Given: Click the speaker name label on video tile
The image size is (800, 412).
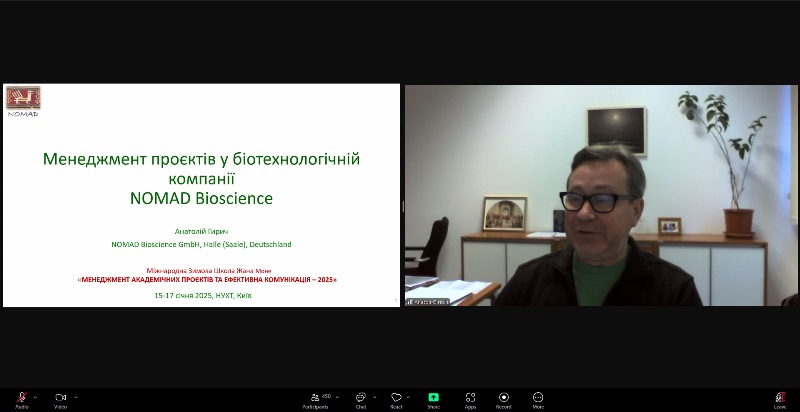Looking at the screenshot, I should pos(428,302).
